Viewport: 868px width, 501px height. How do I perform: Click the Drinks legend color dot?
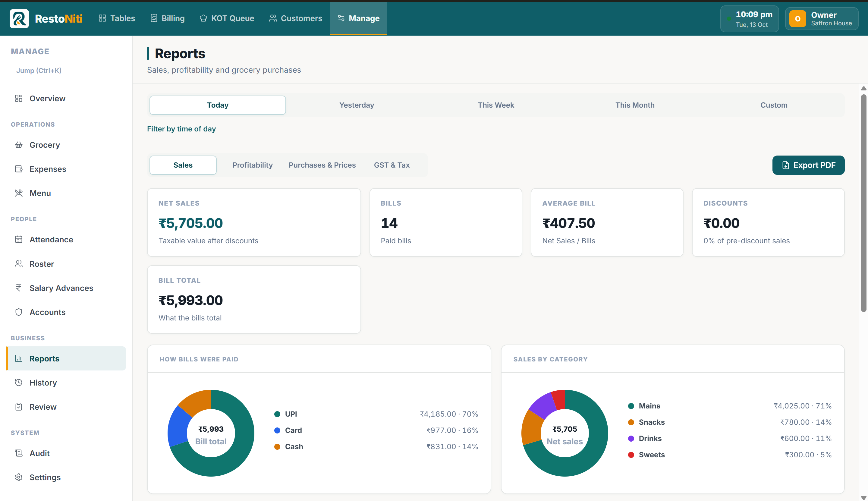631,438
